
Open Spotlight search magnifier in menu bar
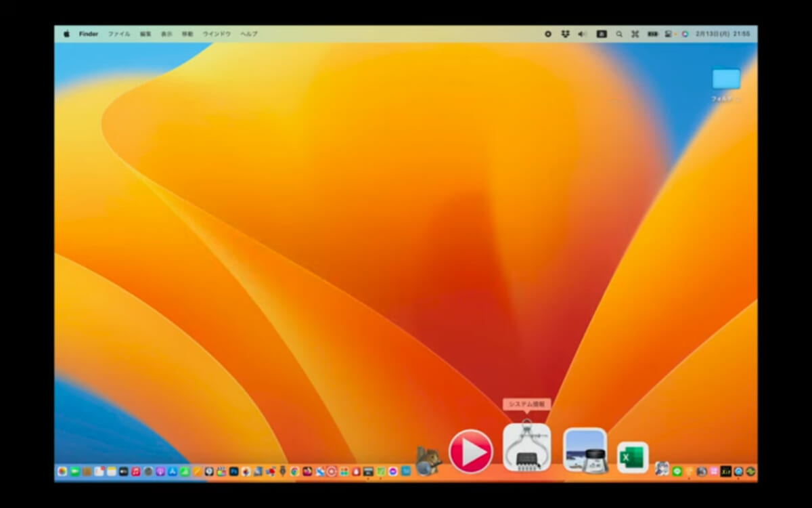pyautogui.click(x=619, y=34)
